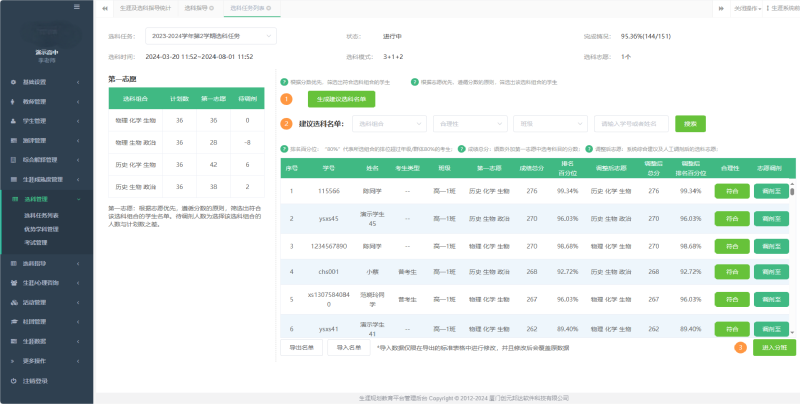The image size is (800, 404).
Task: Switch to the 生涯及选科指导统计 tab
Action: [143, 8]
